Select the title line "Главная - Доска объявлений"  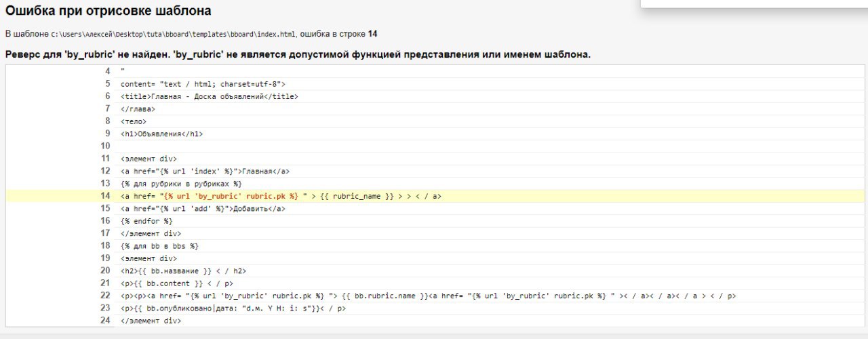(210, 96)
